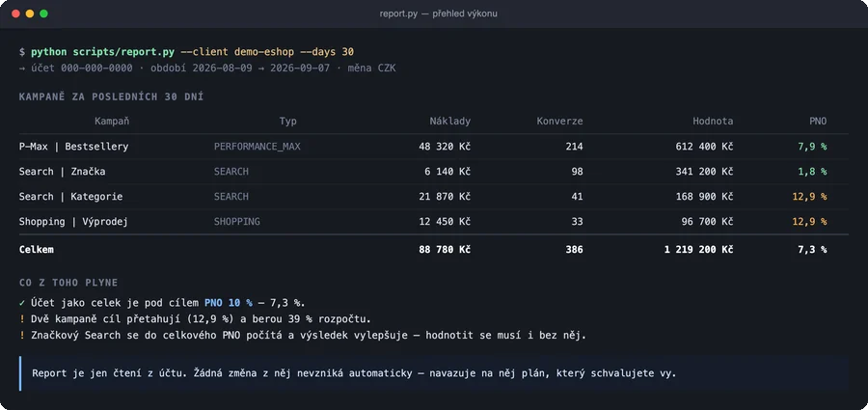Click the green checkmark before 'Účet jako celek'
The height and width of the screenshot is (410, 868).
tap(21, 303)
